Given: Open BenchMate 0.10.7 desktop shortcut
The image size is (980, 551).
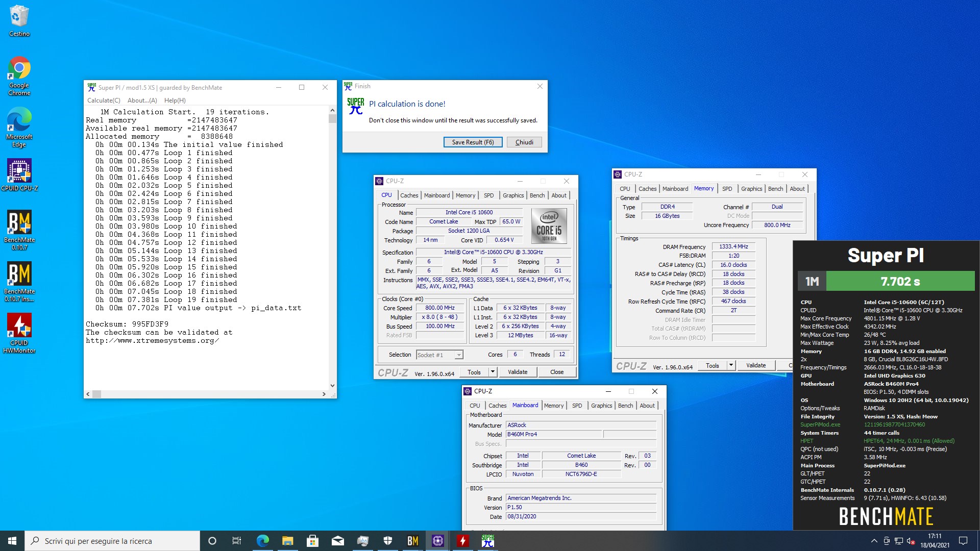Looking at the screenshot, I should (19, 230).
